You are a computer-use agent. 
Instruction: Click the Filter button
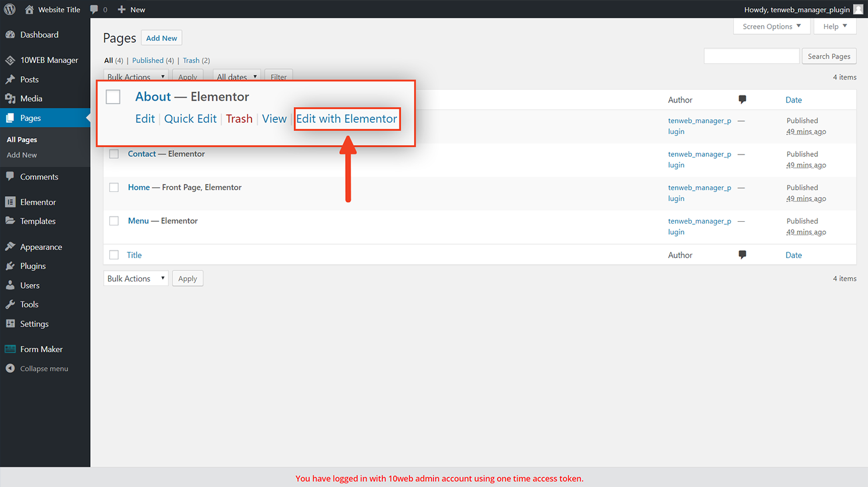pyautogui.click(x=278, y=77)
